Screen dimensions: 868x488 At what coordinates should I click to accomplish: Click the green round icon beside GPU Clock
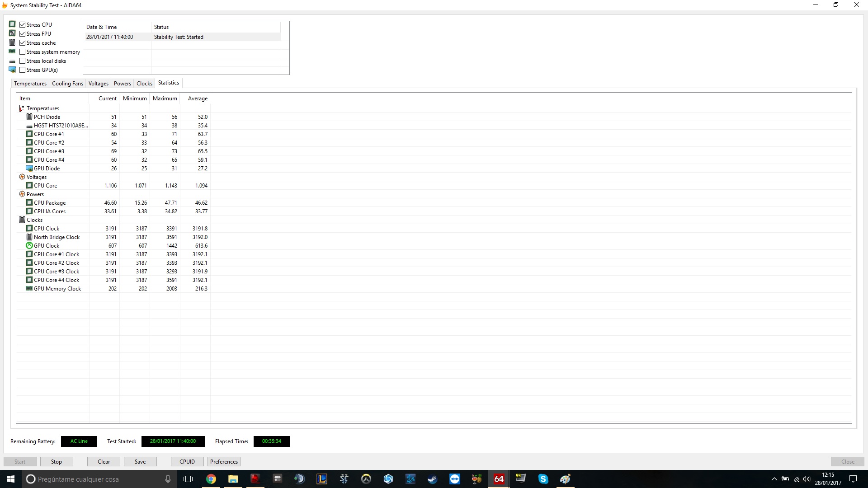click(29, 246)
